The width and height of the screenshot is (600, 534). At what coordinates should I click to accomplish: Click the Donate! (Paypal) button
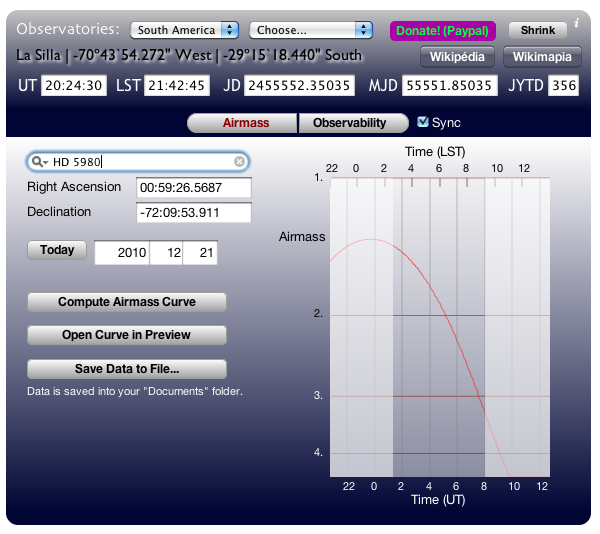coord(443,31)
